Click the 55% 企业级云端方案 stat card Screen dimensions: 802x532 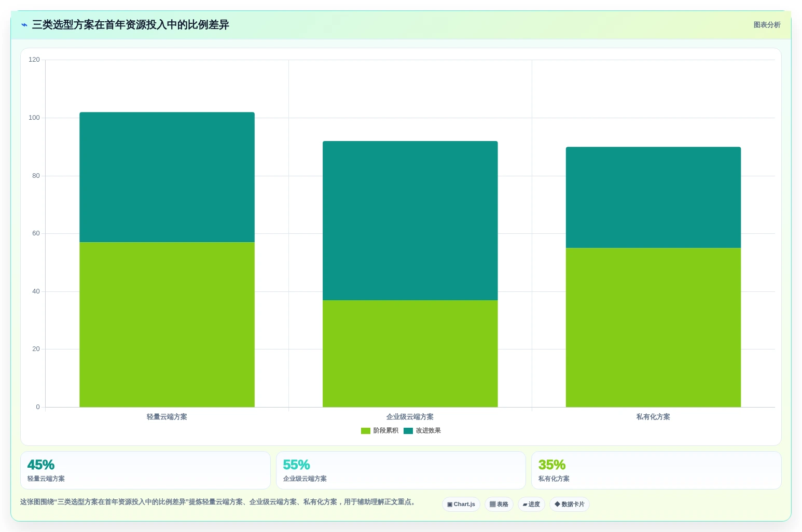click(x=401, y=470)
